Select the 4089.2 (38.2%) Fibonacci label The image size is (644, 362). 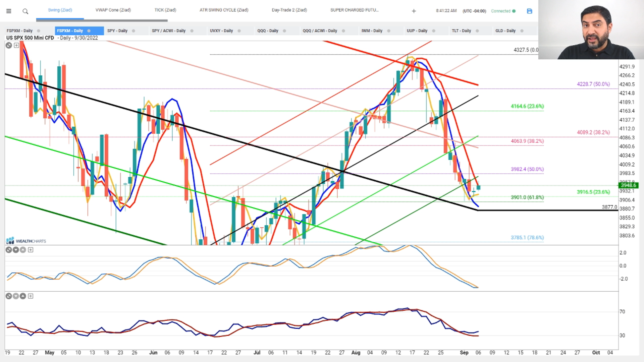[593, 132]
